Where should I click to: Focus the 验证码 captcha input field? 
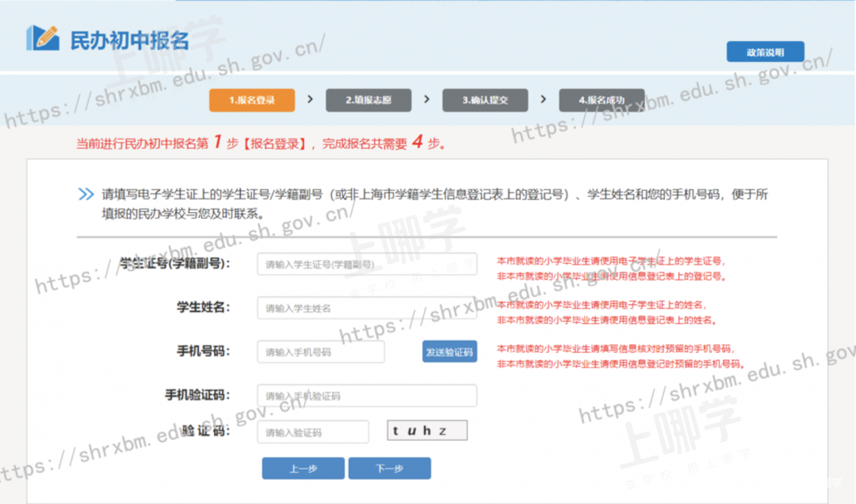tap(312, 432)
